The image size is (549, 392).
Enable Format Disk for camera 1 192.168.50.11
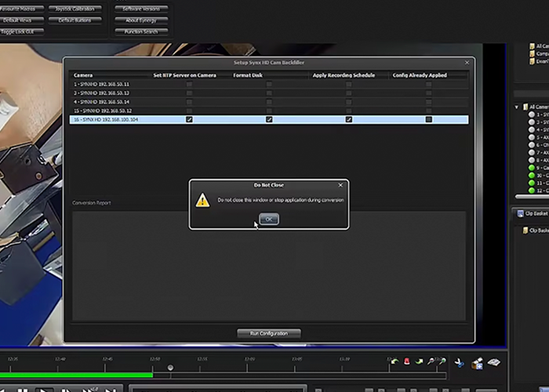point(269,85)
